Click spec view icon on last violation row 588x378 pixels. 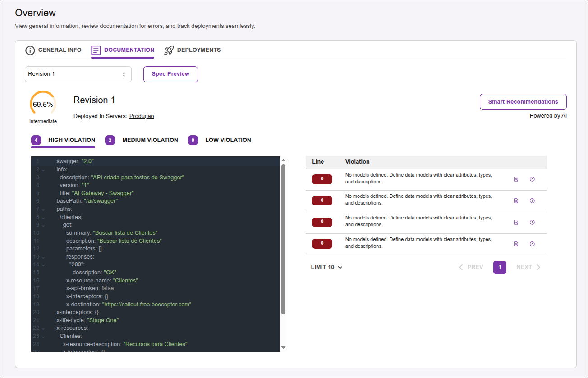(x=516, y=243)
